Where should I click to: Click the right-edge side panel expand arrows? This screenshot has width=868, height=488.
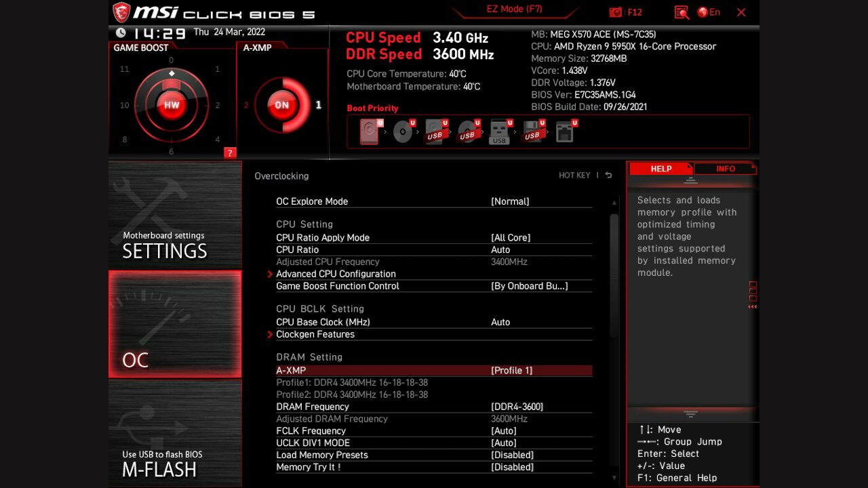pos(752,307)
